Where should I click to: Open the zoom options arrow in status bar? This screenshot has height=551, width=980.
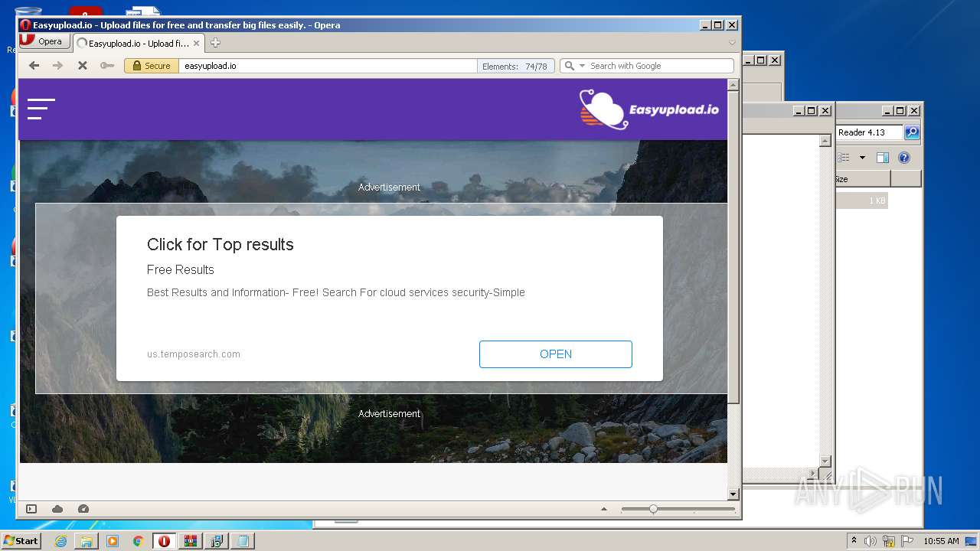[x=604, y=509]
